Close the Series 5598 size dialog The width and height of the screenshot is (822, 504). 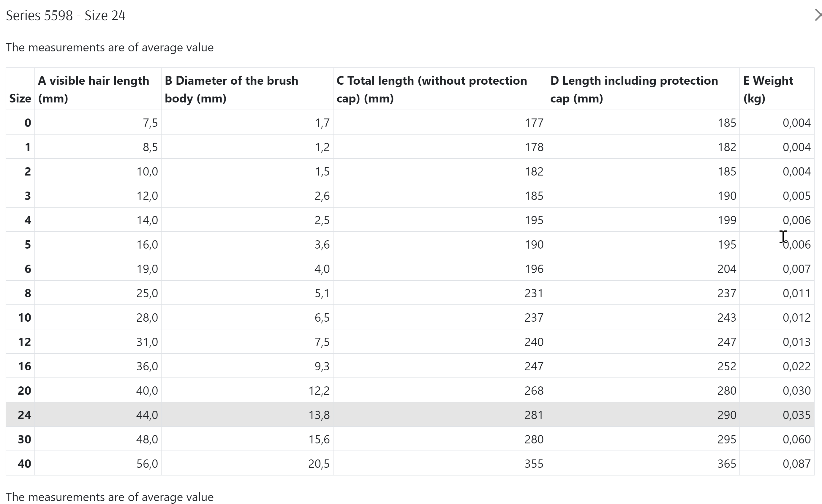tap(817, 15)
